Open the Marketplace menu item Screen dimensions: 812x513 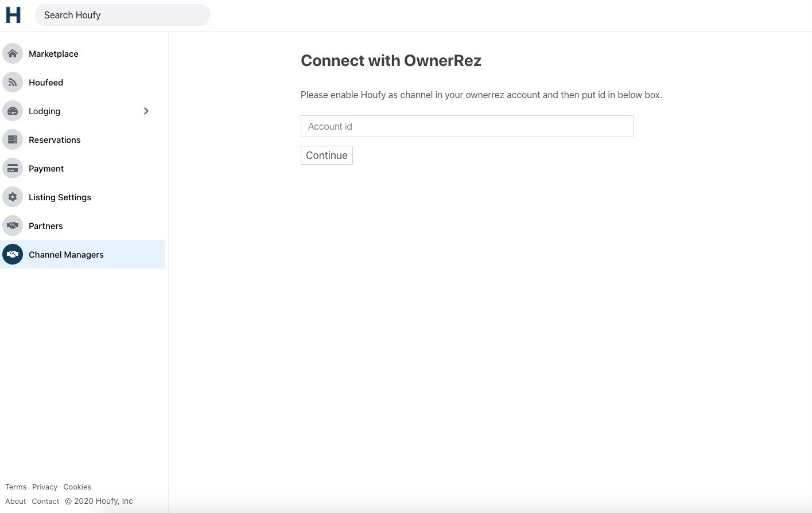pos(53,54)
